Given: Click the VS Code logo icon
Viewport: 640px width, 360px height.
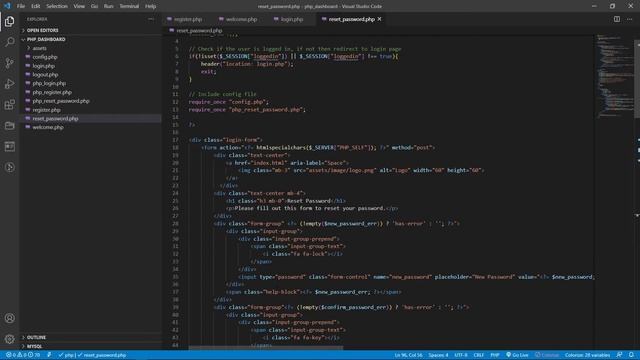Looking at the screenshot, I should click(7, 6).
